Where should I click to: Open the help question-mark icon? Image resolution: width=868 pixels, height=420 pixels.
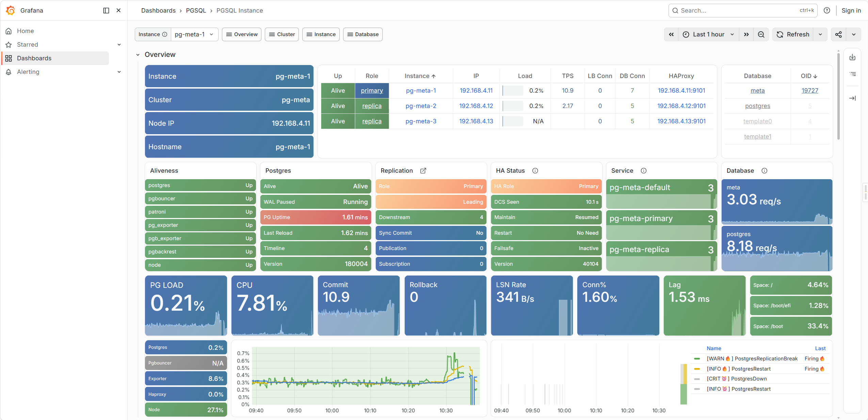click(827, 11)
